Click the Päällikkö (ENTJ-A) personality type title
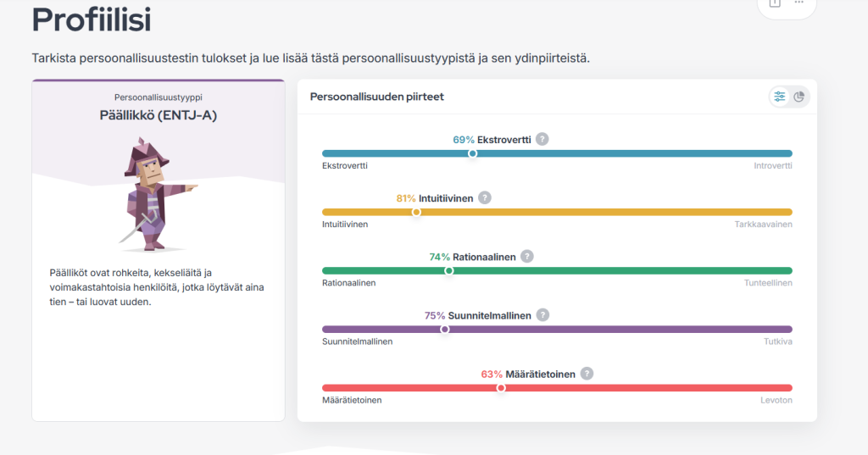The width and height of the screenshot is (868, 455). coord(159,116)
